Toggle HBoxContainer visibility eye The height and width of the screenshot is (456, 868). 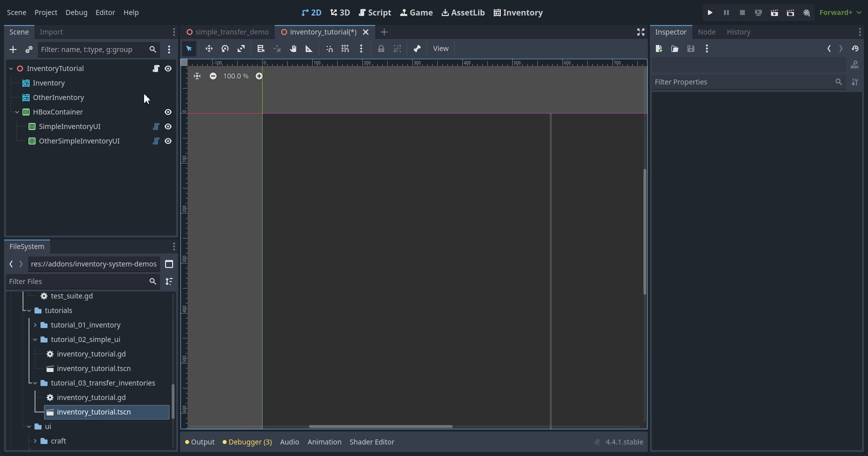tap(168, 112)
